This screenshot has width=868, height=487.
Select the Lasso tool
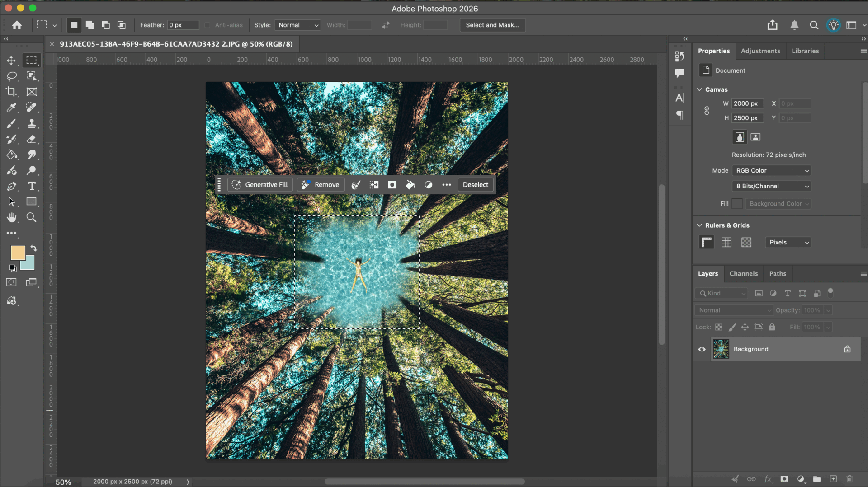click(x=11, y=76)
